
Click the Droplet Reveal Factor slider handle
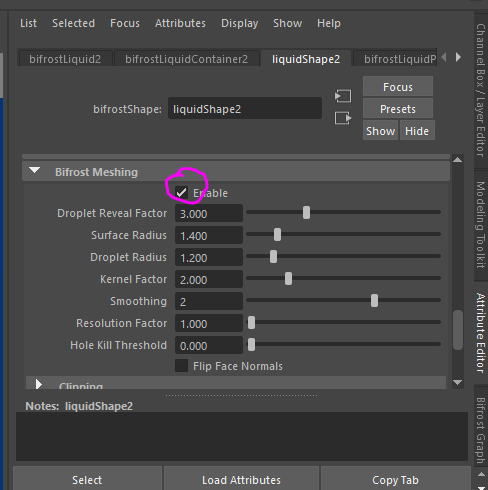[306, 212]
